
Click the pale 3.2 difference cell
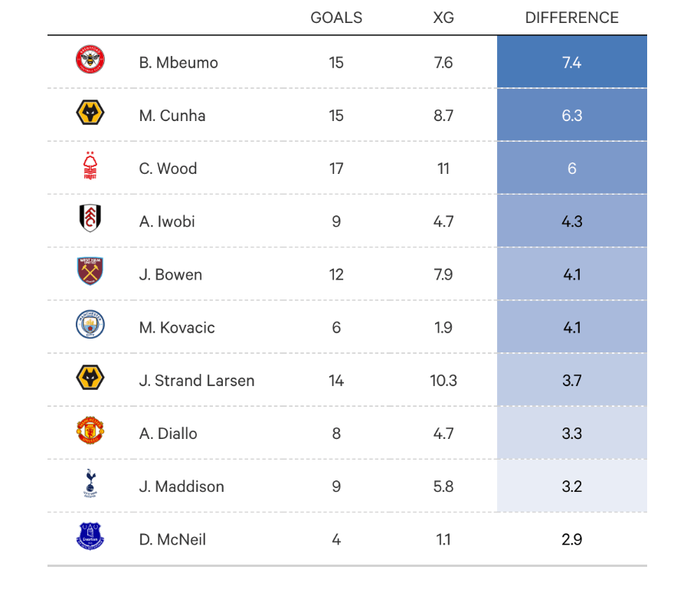coord(572,486)
